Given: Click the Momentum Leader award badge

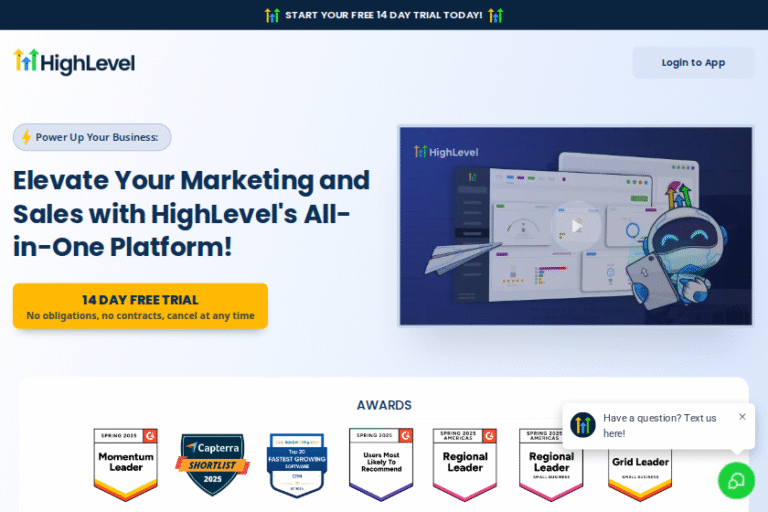Looking at the screenshot, I should pyautogui.click(x=126, y=464).
